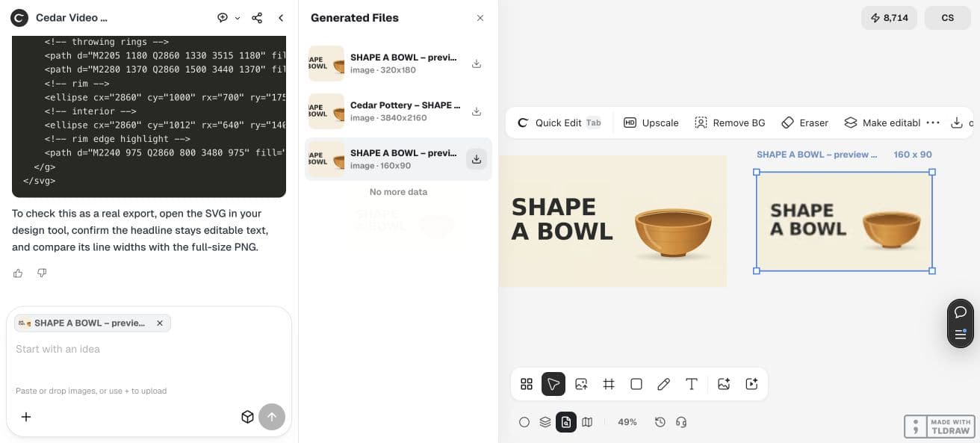Screen dimensions: 980x443
Task: Open the grid apps menu in bottom toolbar
Action: tap(527, 384)
